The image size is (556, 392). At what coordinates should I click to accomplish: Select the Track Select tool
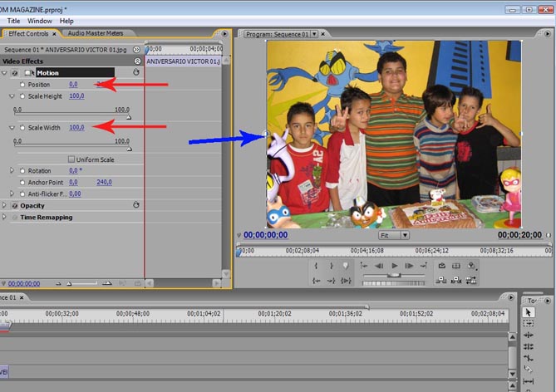[529, 323]
